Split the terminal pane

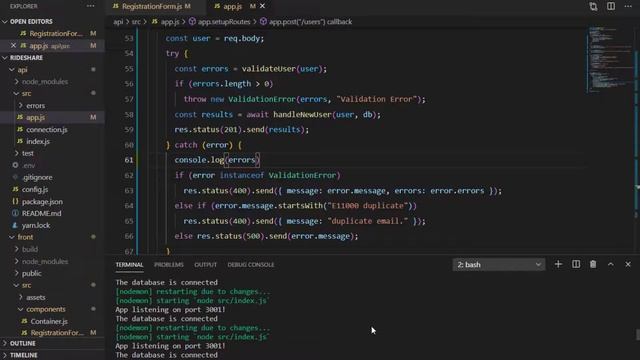click(576, 264)
